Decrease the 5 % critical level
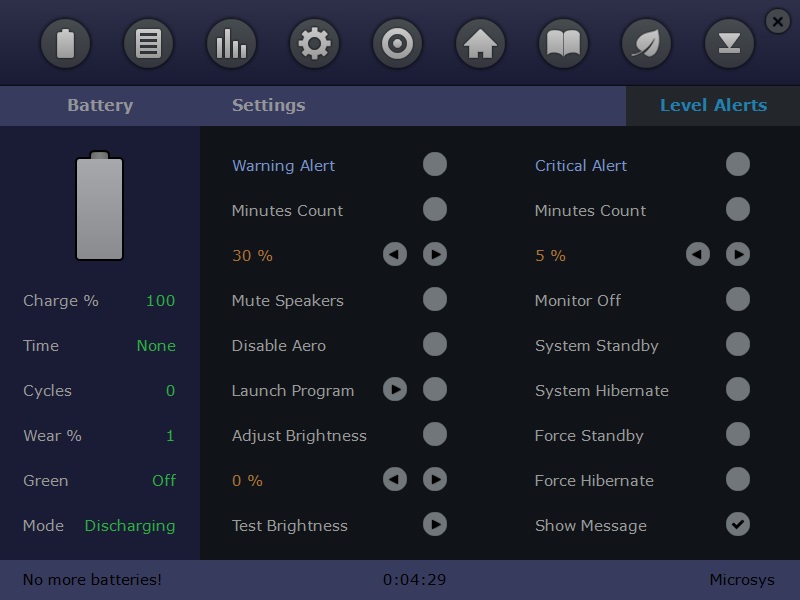The width and height of the screenshot is (800, 600). click(x=698, y=254)
